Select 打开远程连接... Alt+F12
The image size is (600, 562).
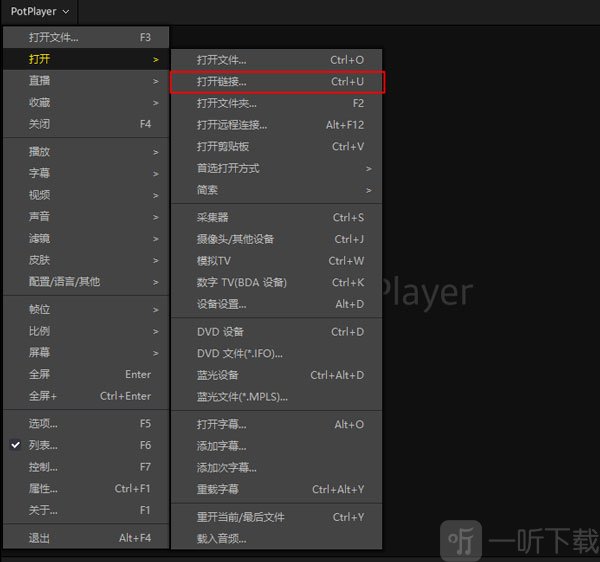click(277, 125)
